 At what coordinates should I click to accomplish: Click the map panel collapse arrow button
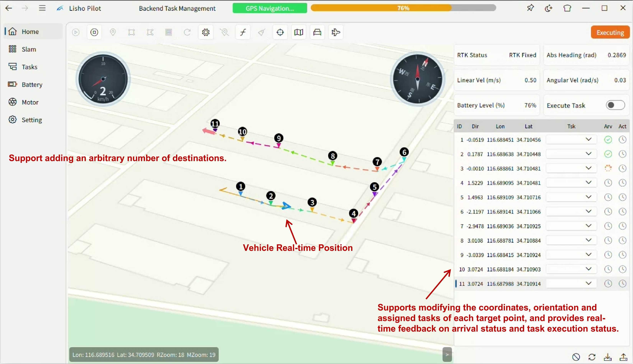(447, 354)
